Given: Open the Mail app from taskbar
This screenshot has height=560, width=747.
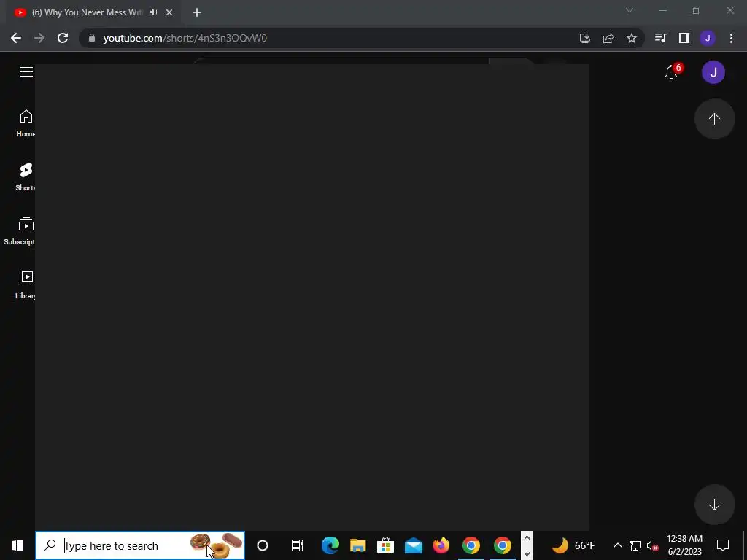Looking at the screenshot, I should 414,545.
